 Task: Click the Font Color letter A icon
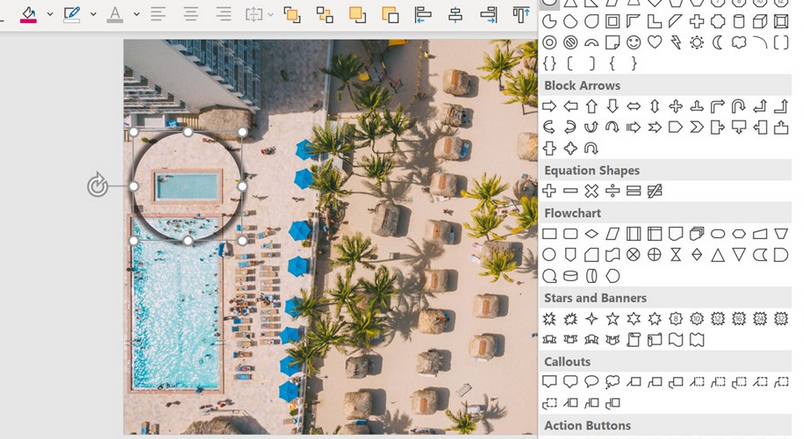[x=115, y=14]
